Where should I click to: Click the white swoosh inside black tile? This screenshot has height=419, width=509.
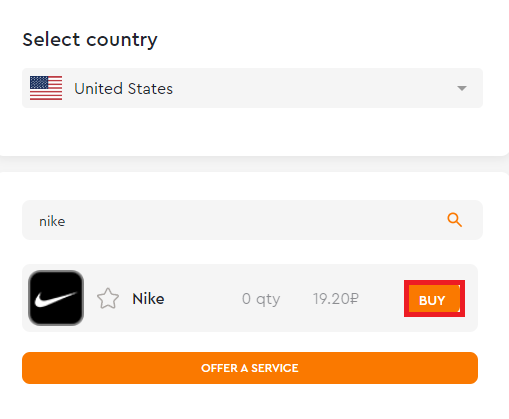point(56,299)
